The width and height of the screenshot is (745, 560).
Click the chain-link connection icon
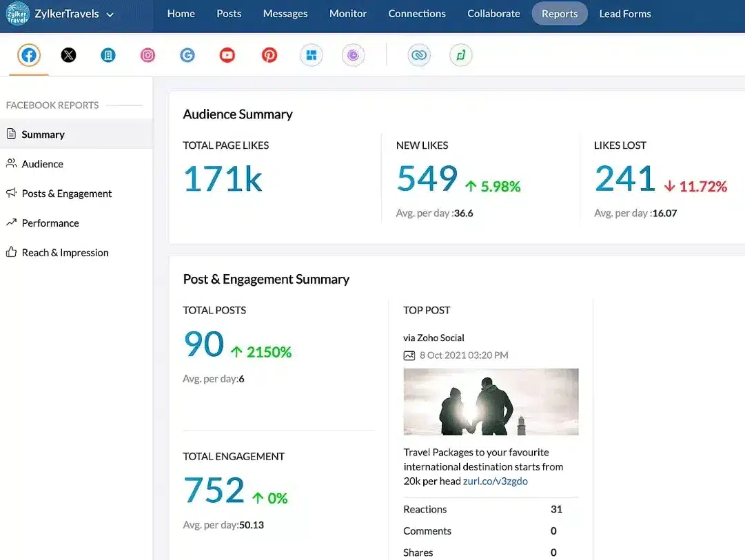(x=419, y=54)
